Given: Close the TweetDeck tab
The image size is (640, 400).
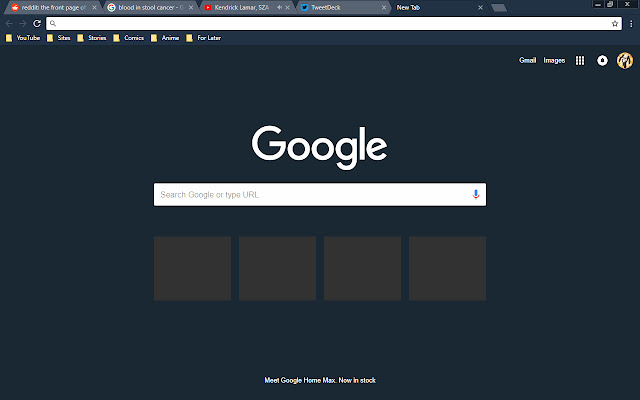Looking at the screenshot, I should point(384,7).
